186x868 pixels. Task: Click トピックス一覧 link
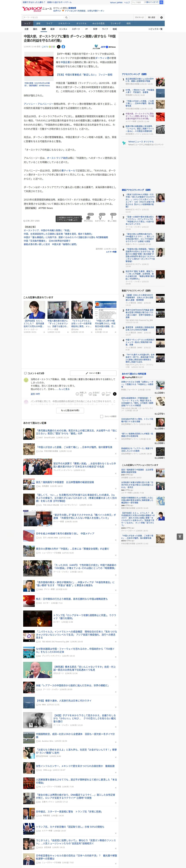pos(155,29)
